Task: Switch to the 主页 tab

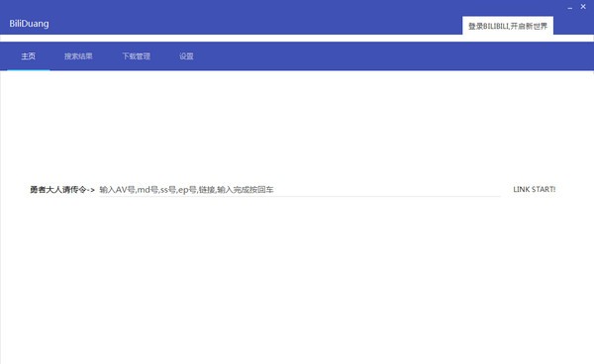Action: 29,56
